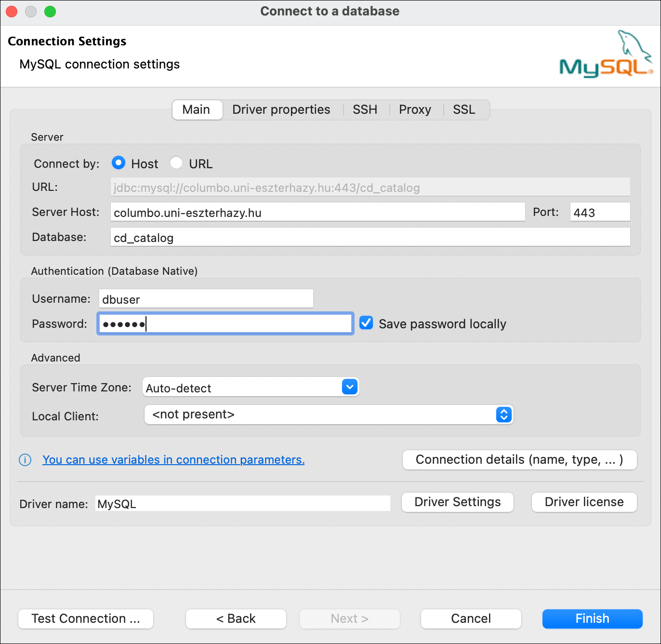Open the SSH tab
The image size is (661, 644).
(x=365, y=110)
